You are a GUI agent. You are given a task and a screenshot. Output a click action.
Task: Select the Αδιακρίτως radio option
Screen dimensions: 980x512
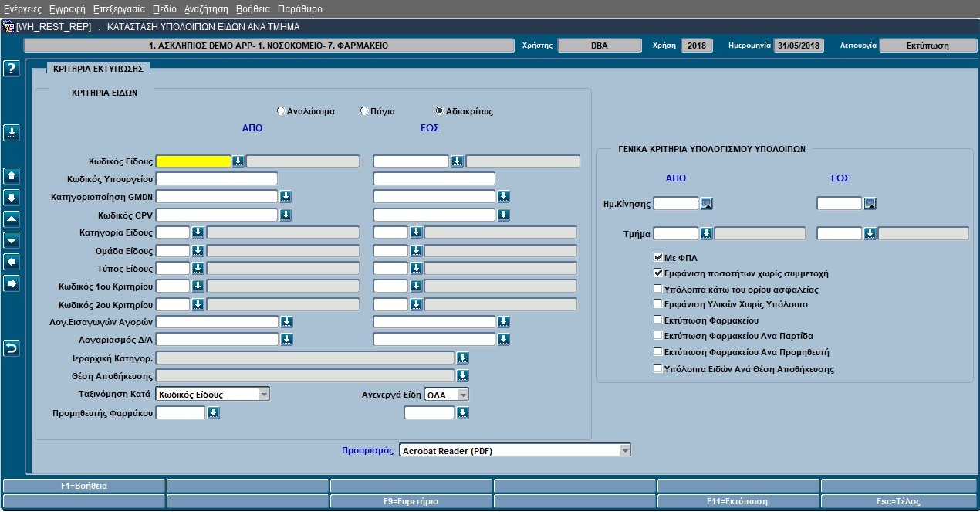pos(440,111)
